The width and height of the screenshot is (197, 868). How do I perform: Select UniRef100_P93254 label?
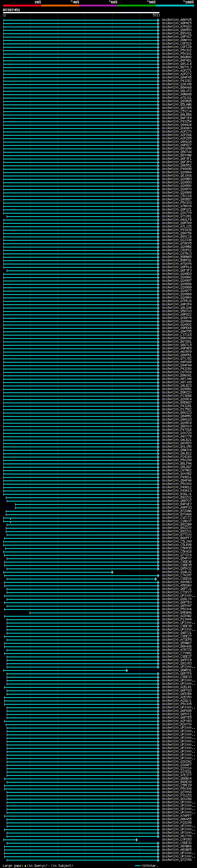click(177, 121)
